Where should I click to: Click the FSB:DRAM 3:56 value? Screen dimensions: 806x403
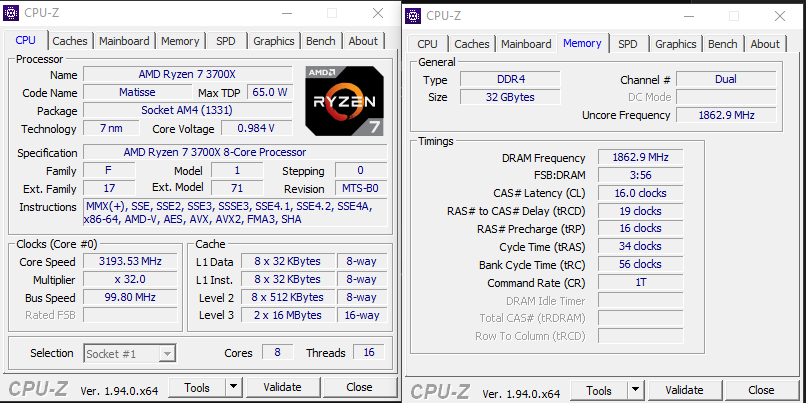click(x=640, y=175)
